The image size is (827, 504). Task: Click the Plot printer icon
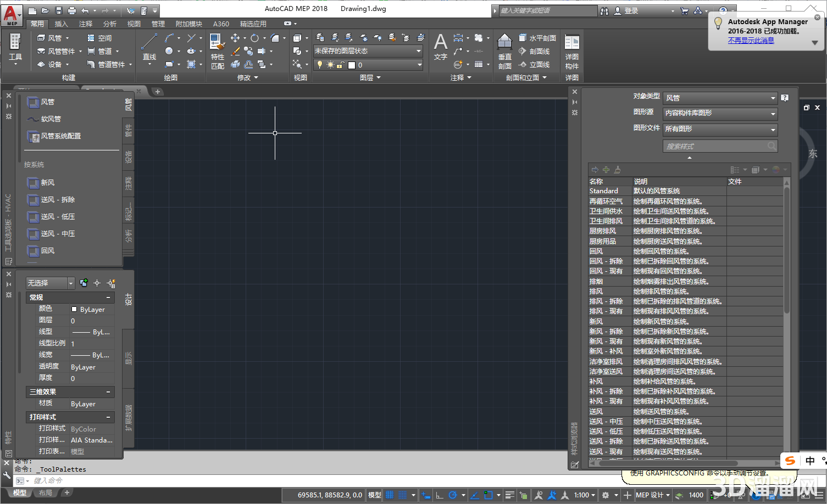(72, 10)
